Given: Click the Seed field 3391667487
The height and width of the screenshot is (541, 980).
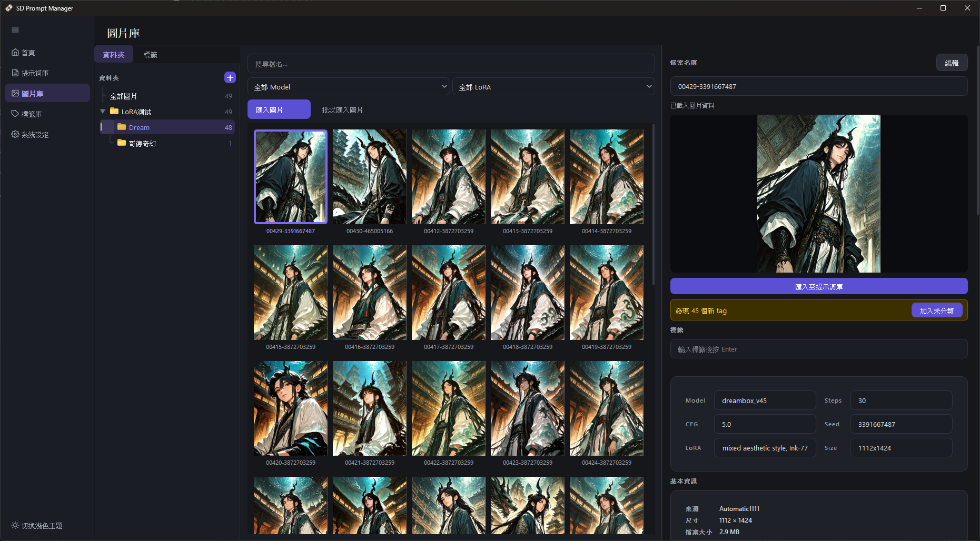Looking at the screenshot, I should [x=902, y=424].
